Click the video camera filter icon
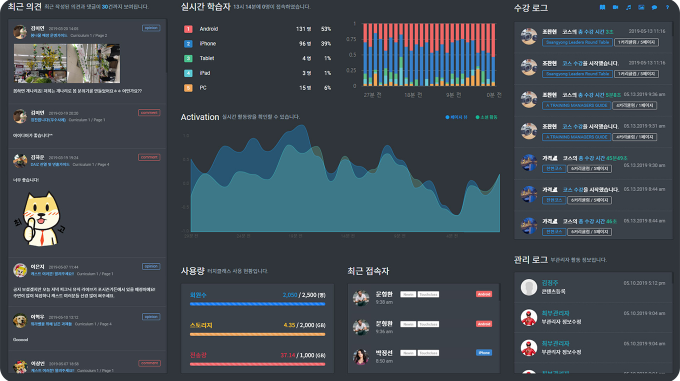This screenshot has width=680, height=381. coord(615,7)
